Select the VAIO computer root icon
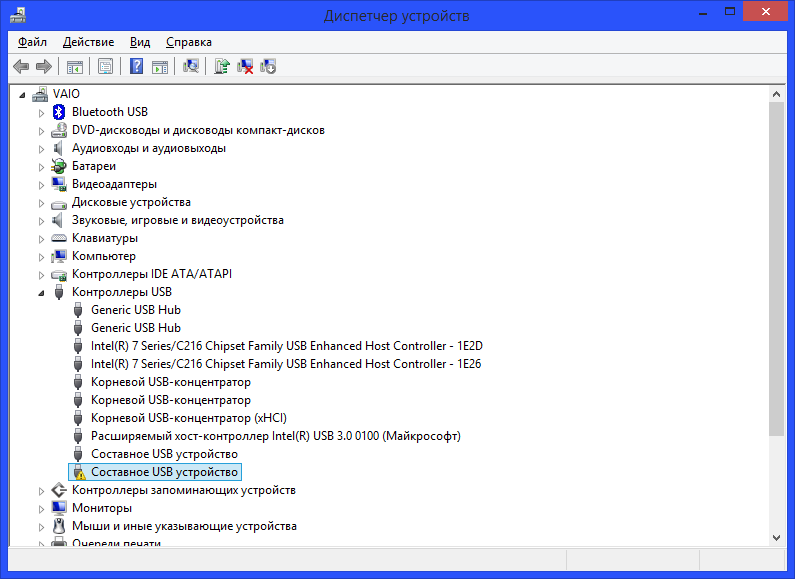Screen dimensions: 795x579 click(40, 94)
